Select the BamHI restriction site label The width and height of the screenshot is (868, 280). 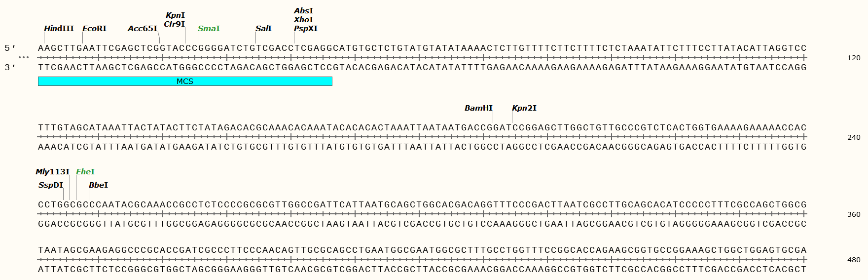478,108
